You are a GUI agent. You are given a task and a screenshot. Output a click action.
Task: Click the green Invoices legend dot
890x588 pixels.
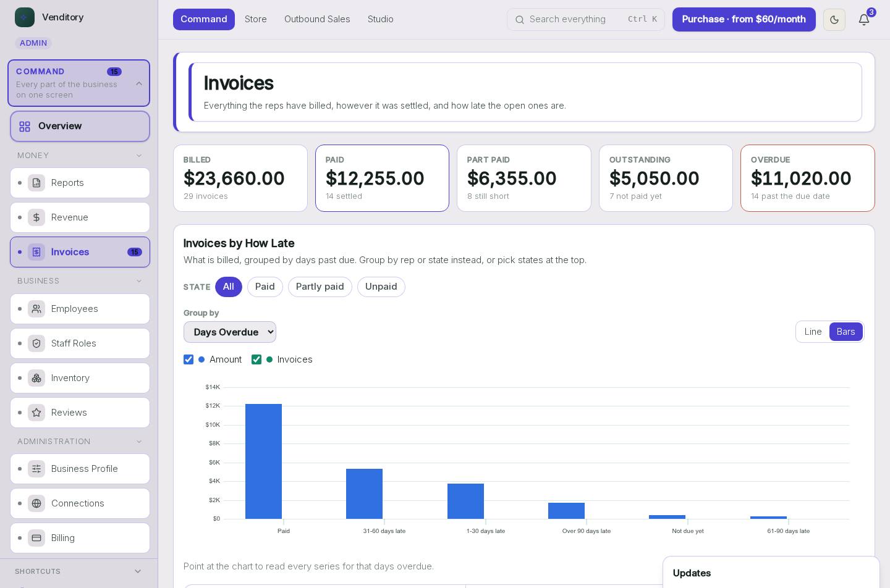pyautogui.click(x=269, y=359)
